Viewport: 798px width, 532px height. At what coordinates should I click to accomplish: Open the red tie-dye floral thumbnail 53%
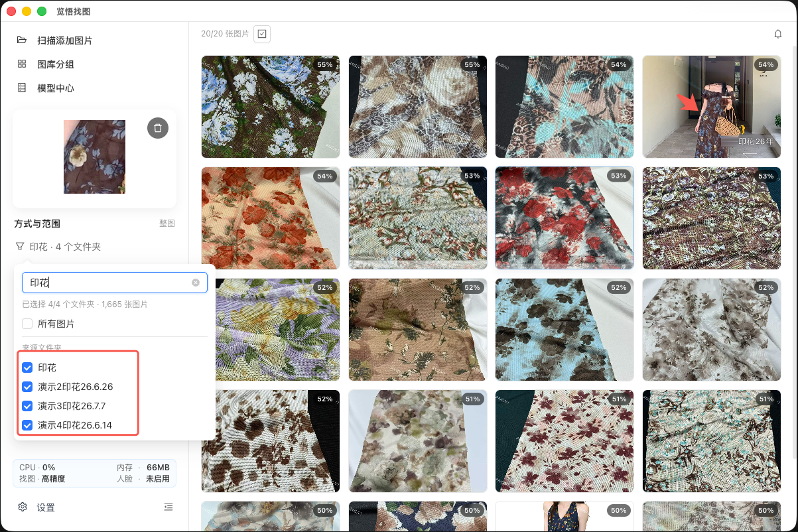(565, 218)
